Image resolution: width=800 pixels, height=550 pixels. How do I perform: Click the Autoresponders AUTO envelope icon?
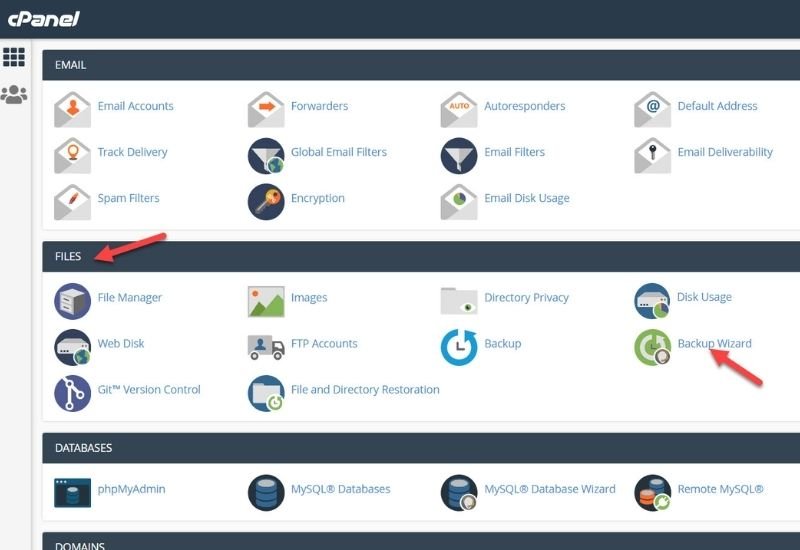459,109
